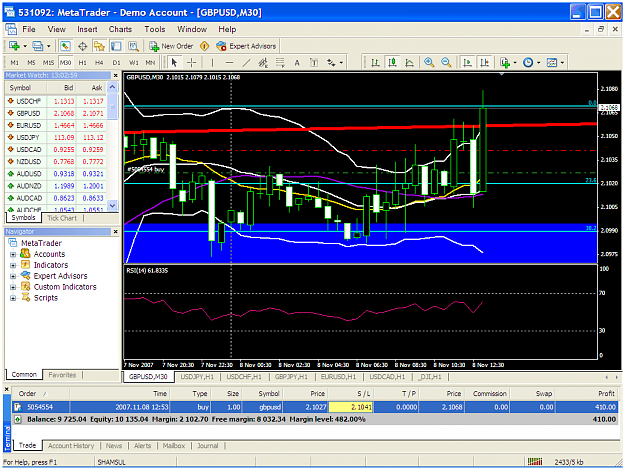Open the File menu
The width and height of the screenshot is (625, 470).
pyautogui.click(x=29, y=29)
